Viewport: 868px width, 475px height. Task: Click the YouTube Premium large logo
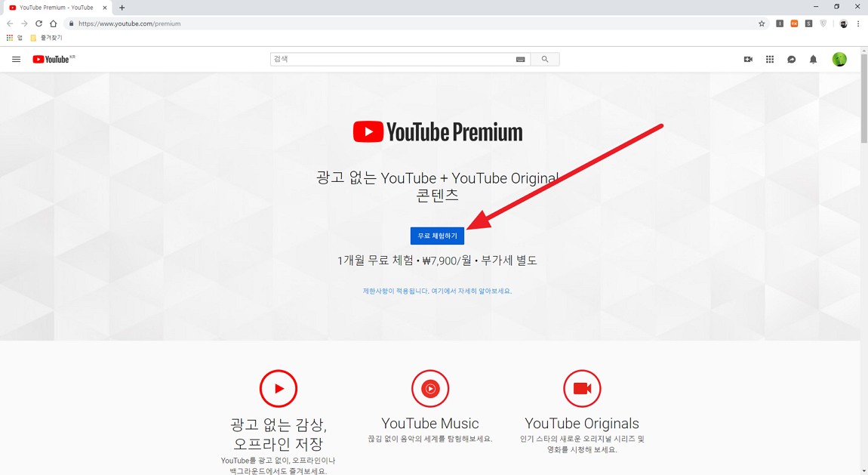437,131
